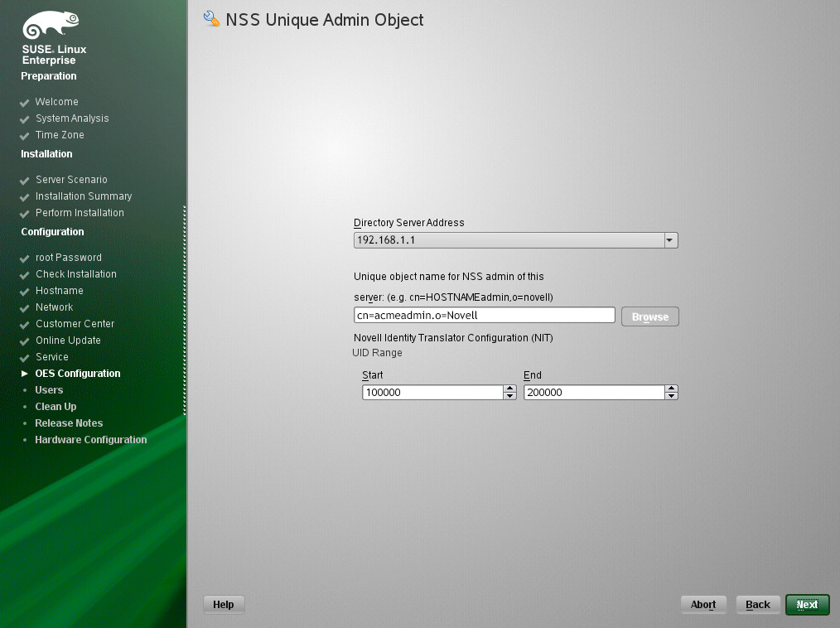Click the checkmark beside Customer Center
The image size is (840, 628).
pos(24,325)
